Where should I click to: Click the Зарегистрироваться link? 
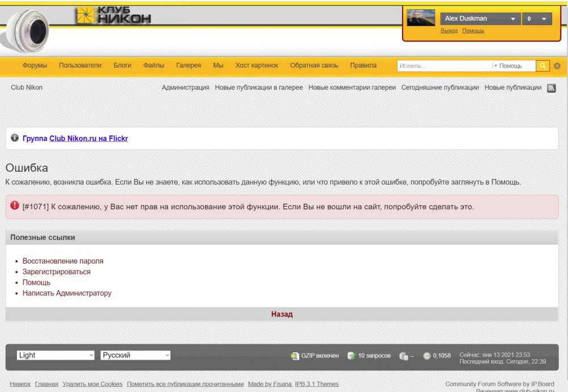coord(56,272)
